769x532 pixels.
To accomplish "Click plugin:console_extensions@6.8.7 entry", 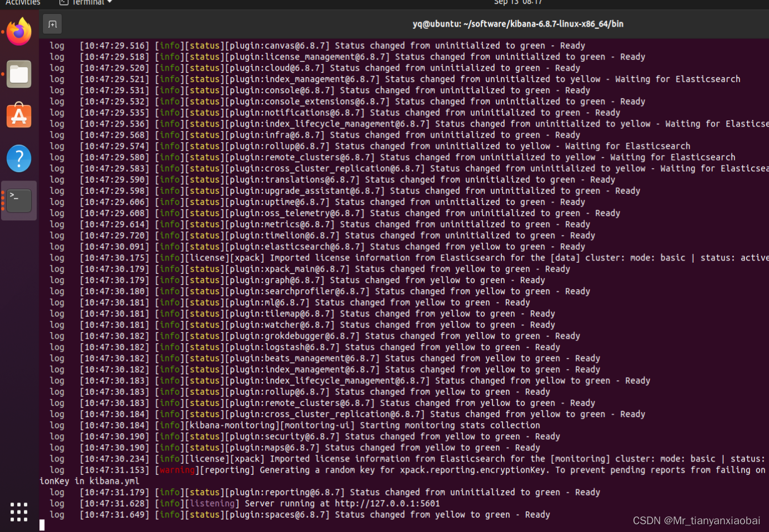I will pyautogui.click(x=309, y=102).
